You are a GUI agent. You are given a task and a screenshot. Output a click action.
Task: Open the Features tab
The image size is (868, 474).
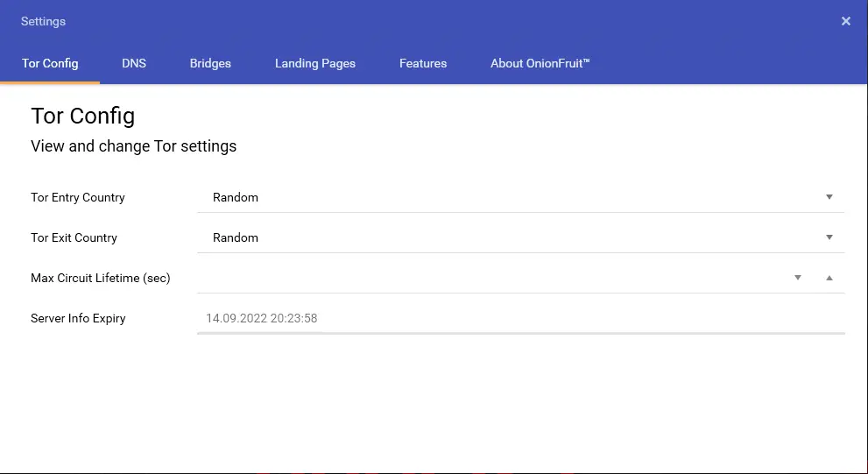pos(423,63)
